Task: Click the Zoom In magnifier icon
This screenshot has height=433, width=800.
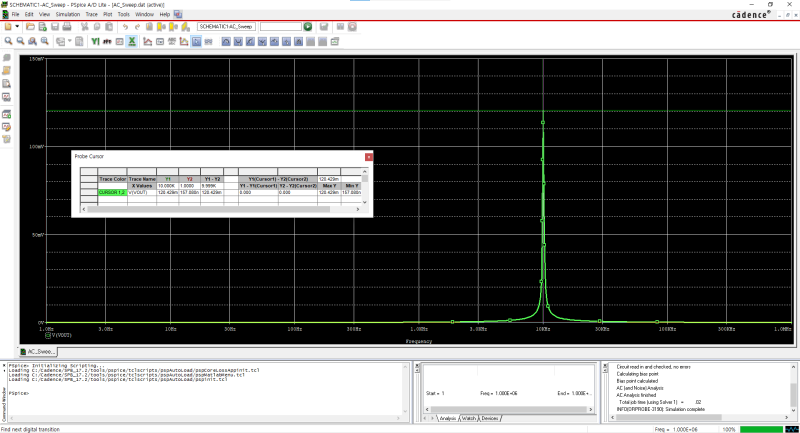Action: click(x=7, y=42)
